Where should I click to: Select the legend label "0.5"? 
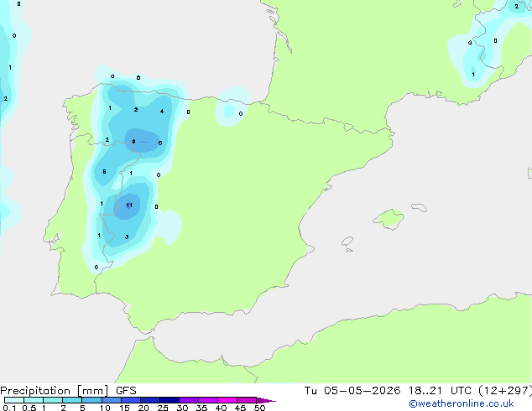tap(29, 408)
